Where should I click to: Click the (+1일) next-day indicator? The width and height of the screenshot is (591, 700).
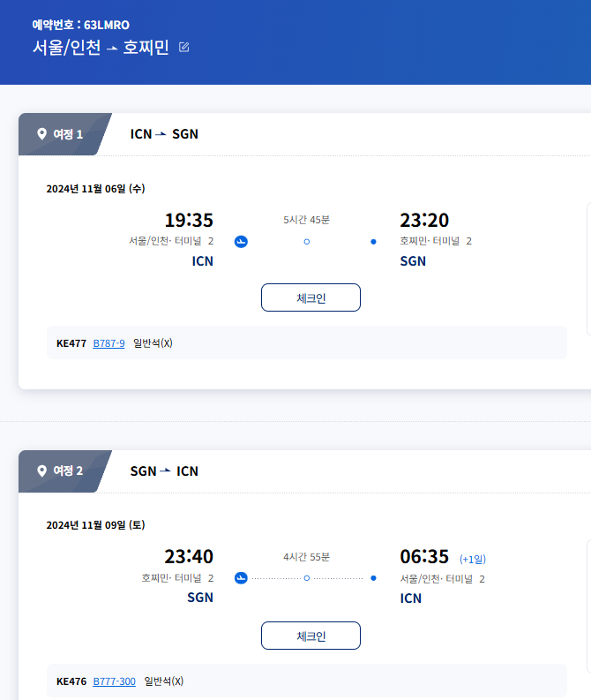[473, 559]
